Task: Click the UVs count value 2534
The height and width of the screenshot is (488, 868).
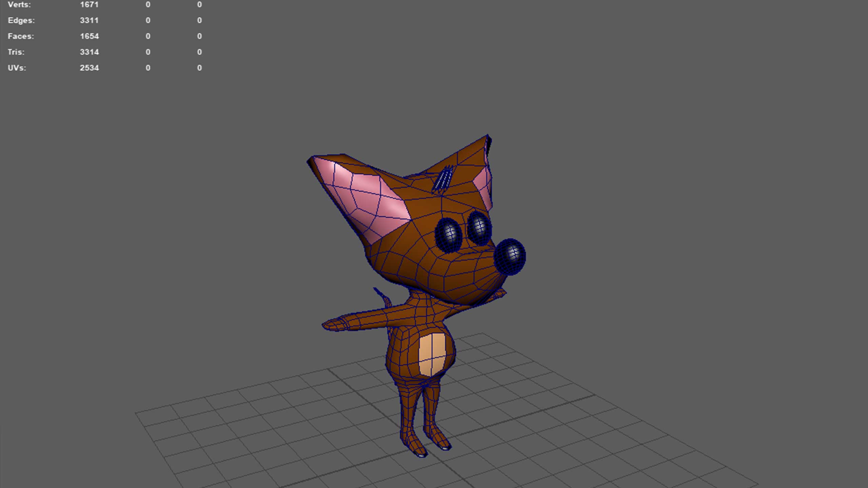Action: pos(89,68)
